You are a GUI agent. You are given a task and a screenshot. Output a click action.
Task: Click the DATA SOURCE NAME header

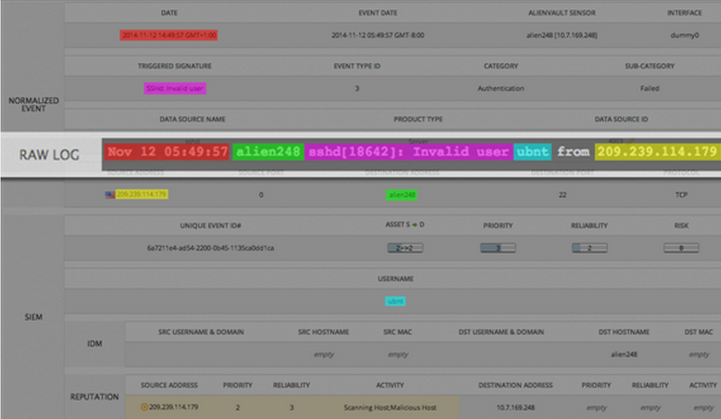click(x=192, y=119)
